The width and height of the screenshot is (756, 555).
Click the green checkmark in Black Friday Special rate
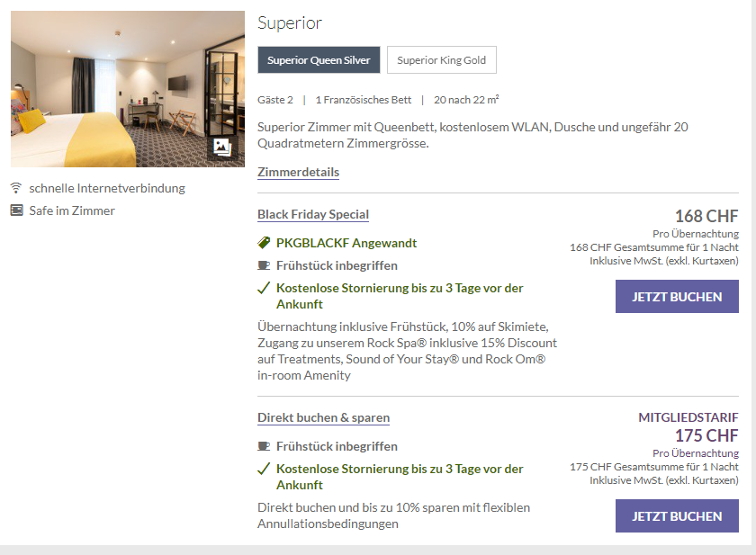pyautogui.click(x=264, y=289)
